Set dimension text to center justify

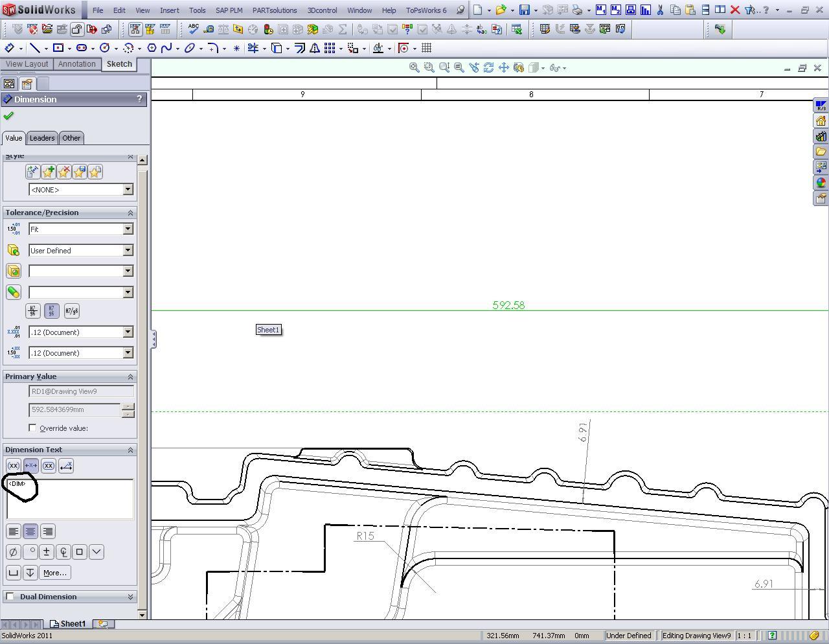(x=30, y=531)
